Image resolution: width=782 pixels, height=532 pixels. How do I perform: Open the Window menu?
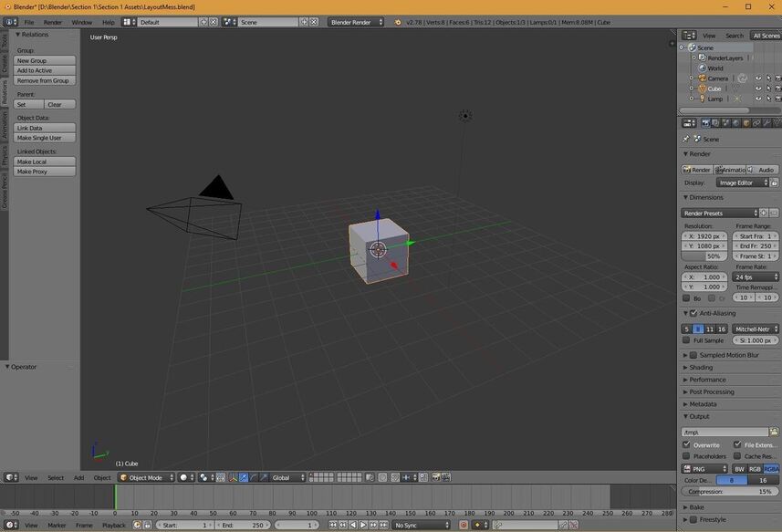click(x=83, y=22)
